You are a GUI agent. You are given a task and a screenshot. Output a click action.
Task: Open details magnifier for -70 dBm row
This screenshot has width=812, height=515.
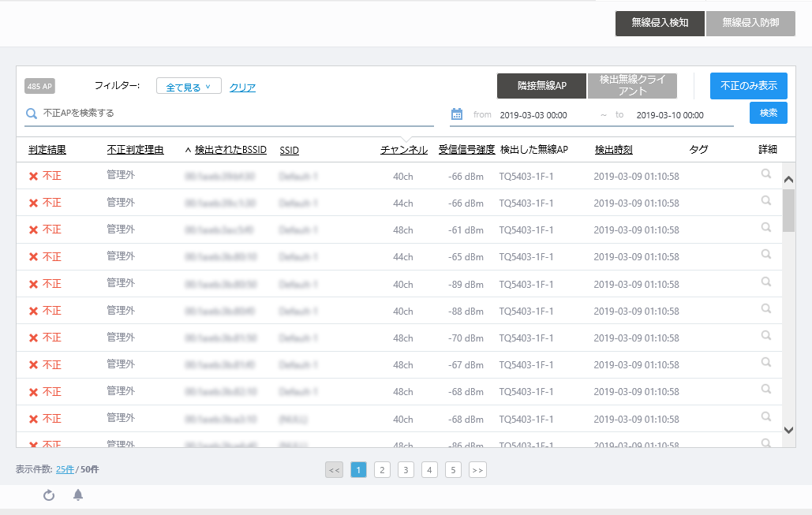[x=765, y=335]
